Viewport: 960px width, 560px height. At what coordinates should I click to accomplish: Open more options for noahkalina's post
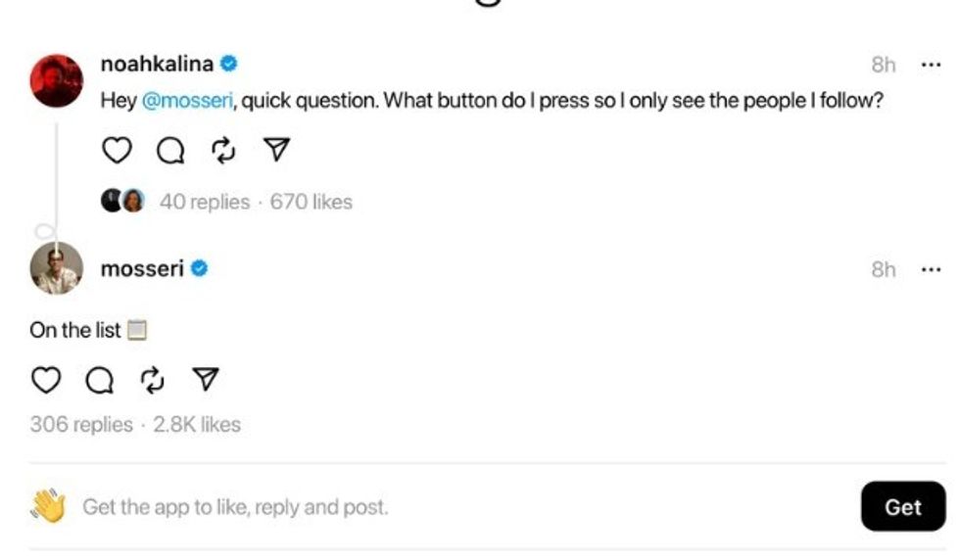[x=931, y=65]
